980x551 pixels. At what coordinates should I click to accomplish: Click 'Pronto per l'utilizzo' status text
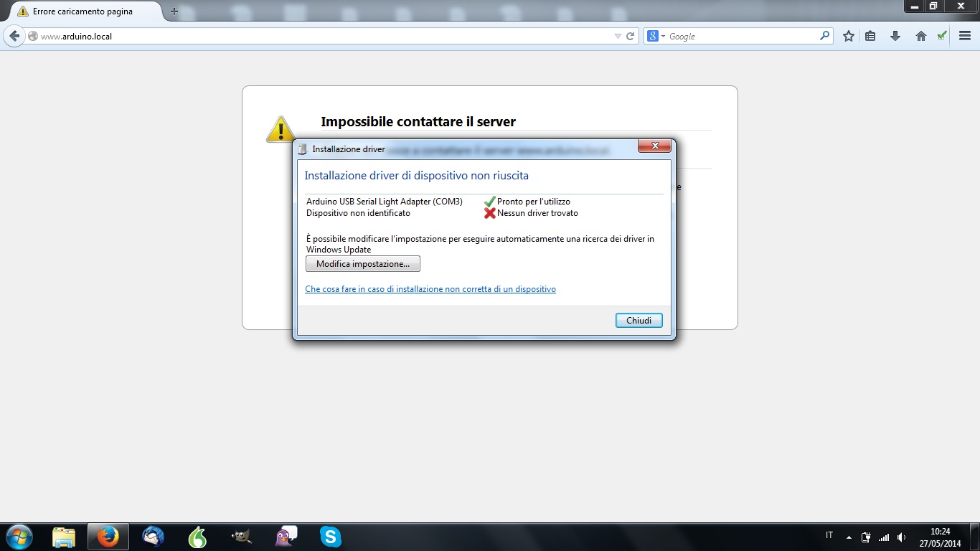(534, 202)
